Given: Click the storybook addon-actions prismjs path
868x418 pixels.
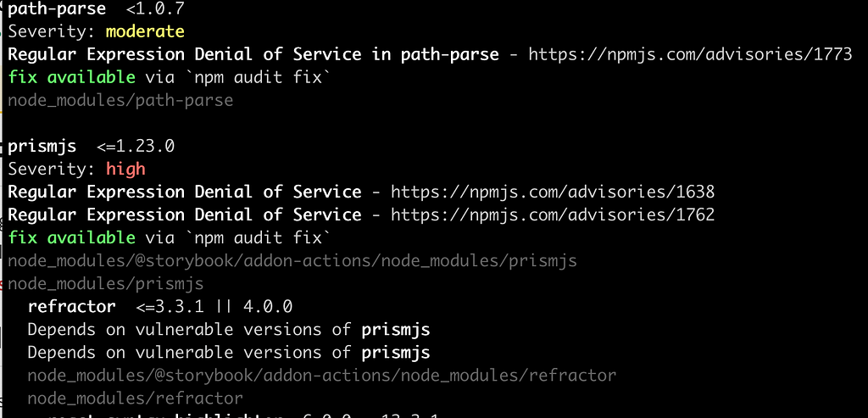Looking at the screenshot, I should pos(292,261).
